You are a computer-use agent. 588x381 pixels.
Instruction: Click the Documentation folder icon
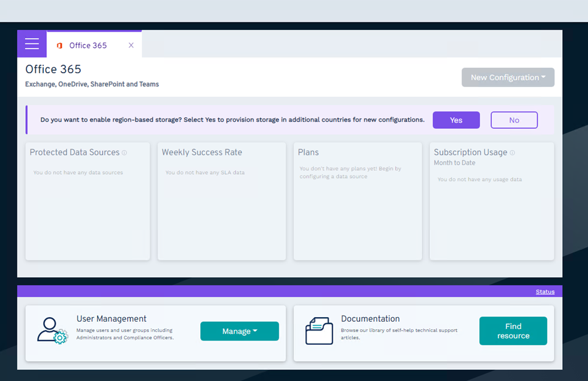(319, 331)
